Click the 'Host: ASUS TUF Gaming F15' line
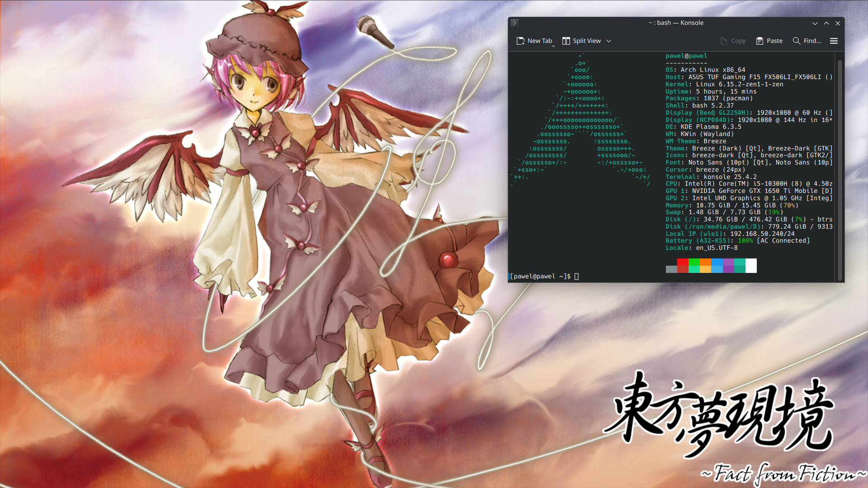Viewport: 868px width, 488px height. (749, 77)
